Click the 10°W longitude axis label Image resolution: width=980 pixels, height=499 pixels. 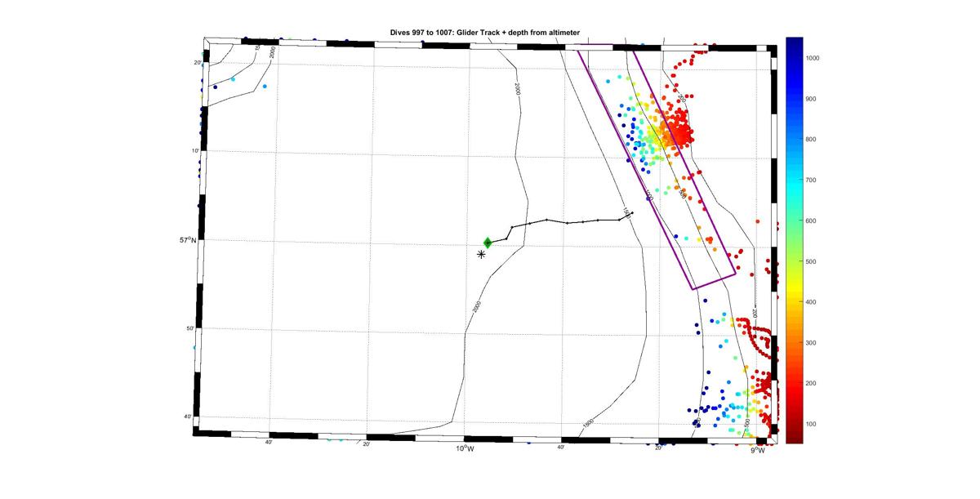click(x=464, y=448)
